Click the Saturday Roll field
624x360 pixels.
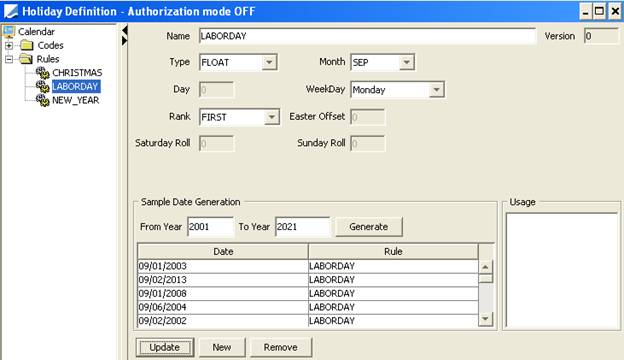(x=216, y=143)
